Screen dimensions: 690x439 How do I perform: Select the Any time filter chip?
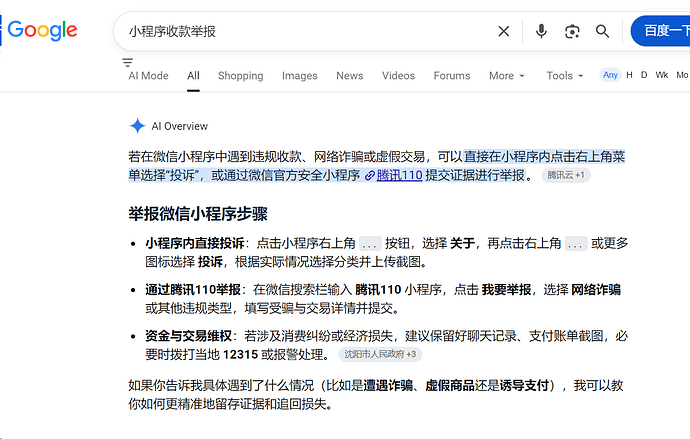[610, 75]
